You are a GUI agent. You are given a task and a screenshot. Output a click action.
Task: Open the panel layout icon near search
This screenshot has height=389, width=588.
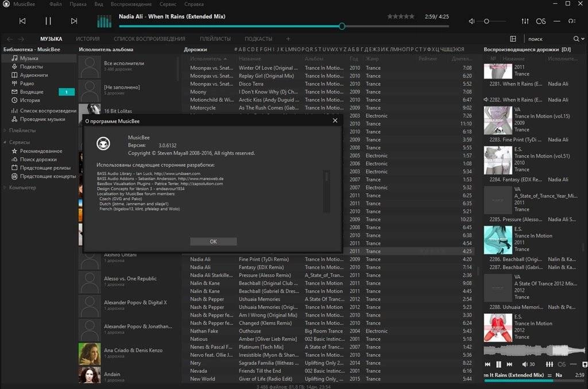coord(513,38)
